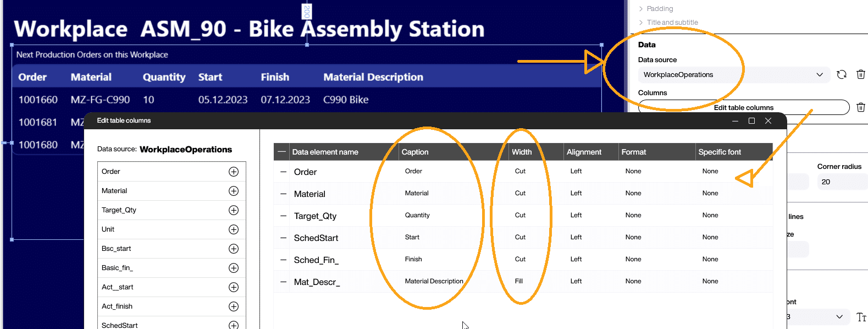Edit the Material Description caption field

[x=434, y=281]
